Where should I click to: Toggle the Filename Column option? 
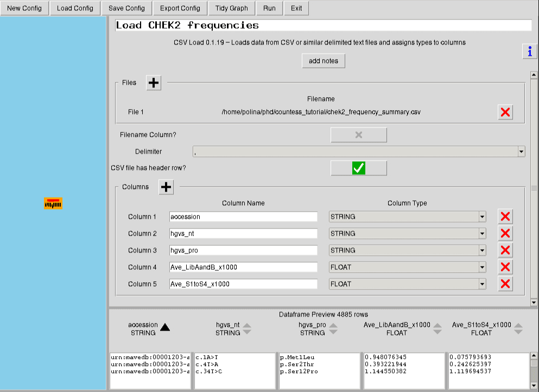[x=359, y=135]
